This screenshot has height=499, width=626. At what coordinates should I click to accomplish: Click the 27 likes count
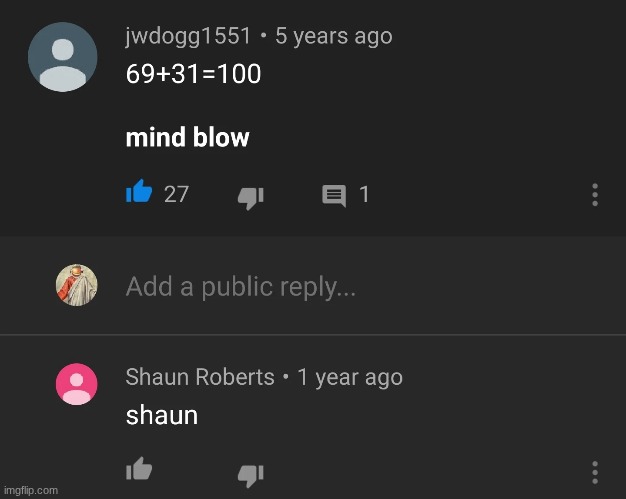click(176, 194)
